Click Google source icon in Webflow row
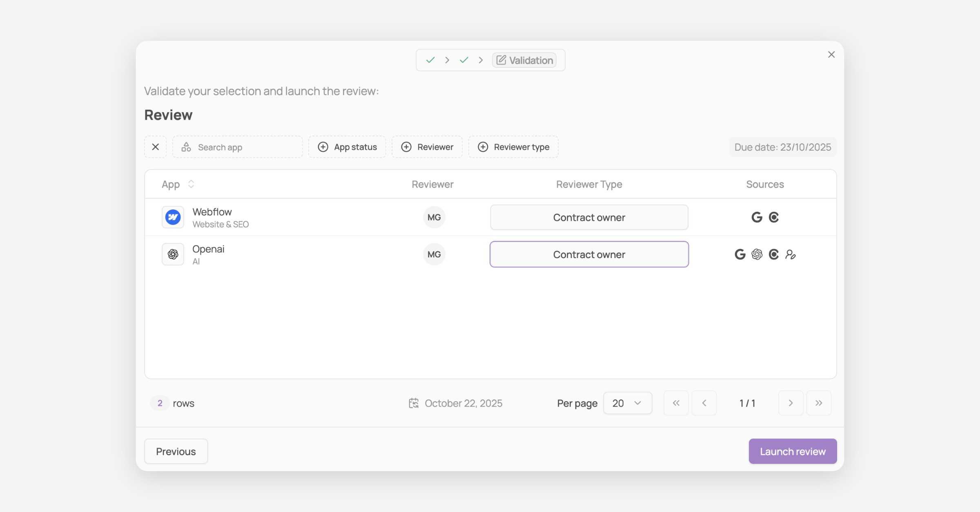 pyautogui.click(x=757, y=217)
